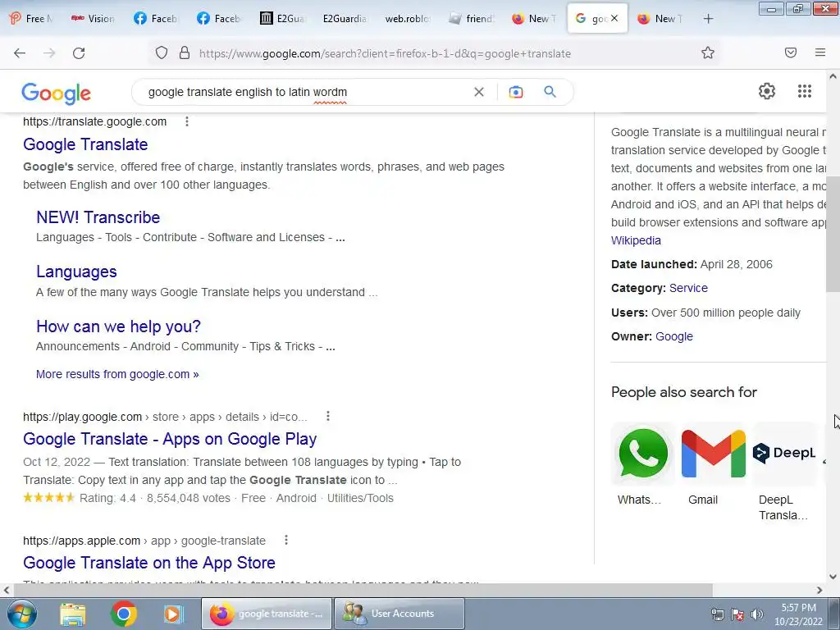840x630 pixels.
Task: Open options for translate.google.com result
Action: coord(187,121)
